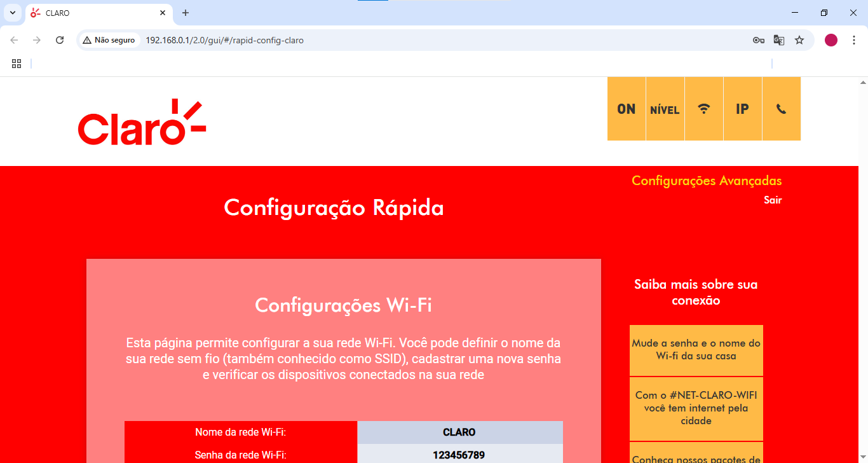Image resolution: width=868 pixels, height=463 pixels.
Task: Open the Chrome profile avatar
Action: click(831, 40)
